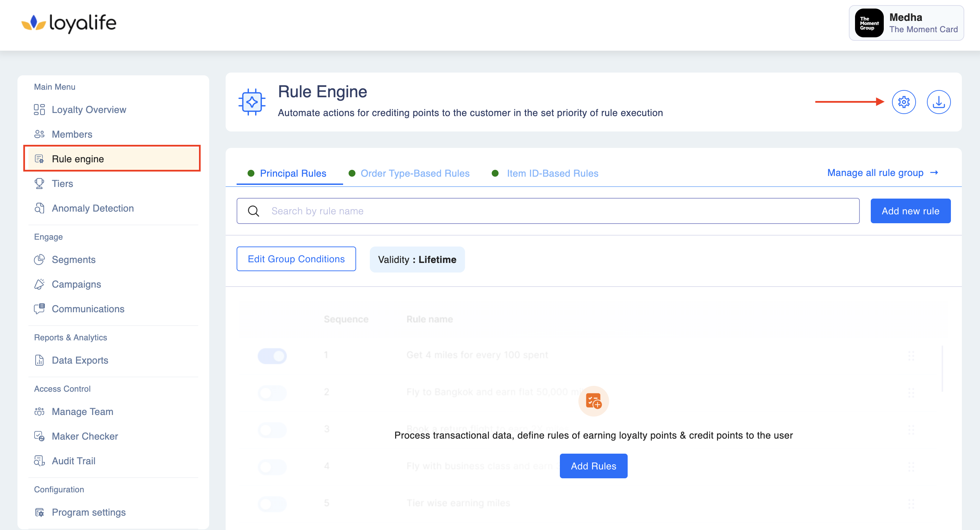This screenshot has height=530, width=980.
Task: Click the download icon in header
Action: click(x=938, y=102)
